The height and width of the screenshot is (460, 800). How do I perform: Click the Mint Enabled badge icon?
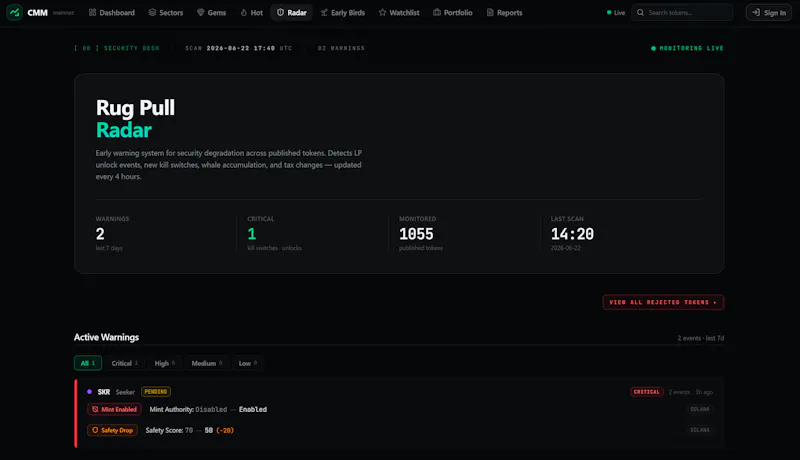tap(95, 409)
